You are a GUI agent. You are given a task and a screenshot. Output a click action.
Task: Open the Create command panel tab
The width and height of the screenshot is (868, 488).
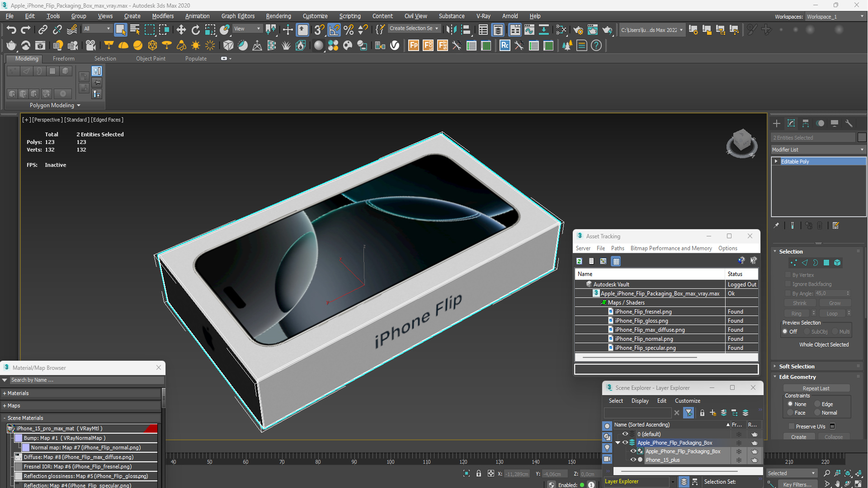tap(777, 123)
